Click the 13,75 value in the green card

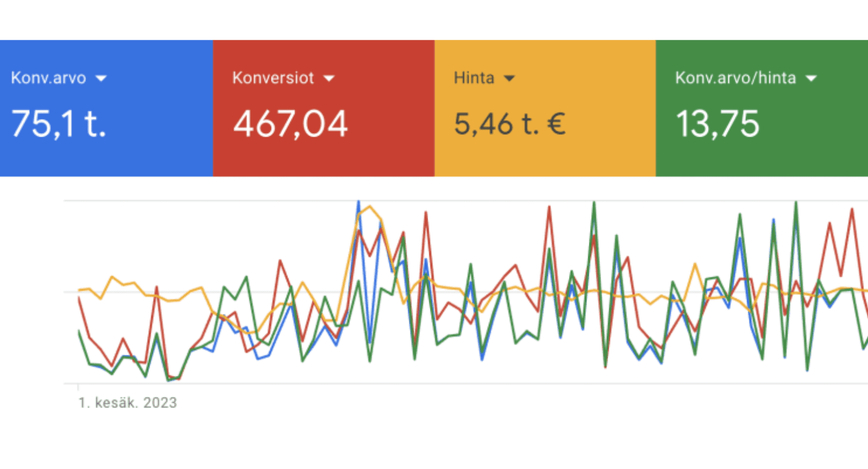717,124
